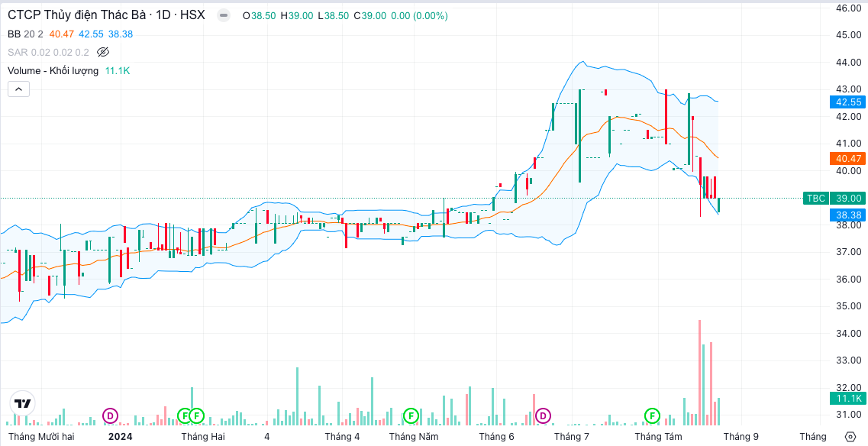
Task: Click the 33.00 price scale value
Action: coord(849,360)
